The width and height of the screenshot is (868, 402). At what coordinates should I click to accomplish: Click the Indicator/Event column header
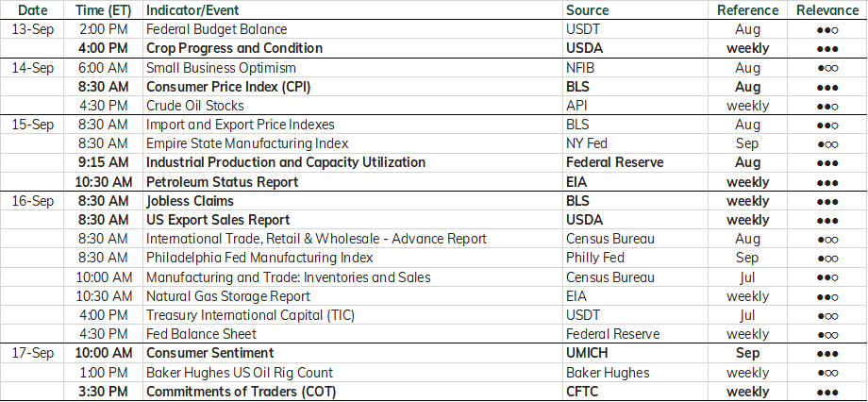coord(192,10)
